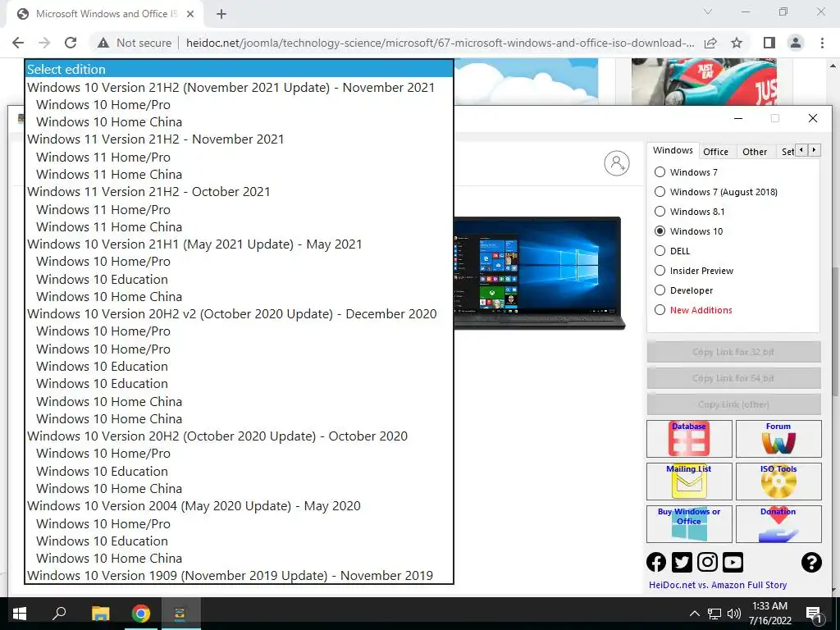Click Copy Link (other) button
Screen dimensions: 840x630
click(x=733, y=404)
